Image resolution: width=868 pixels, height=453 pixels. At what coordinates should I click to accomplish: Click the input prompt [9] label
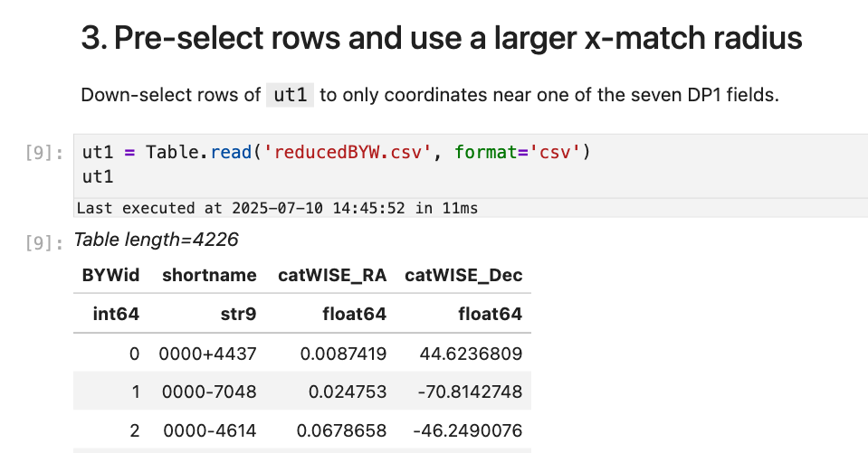(44, 152)
